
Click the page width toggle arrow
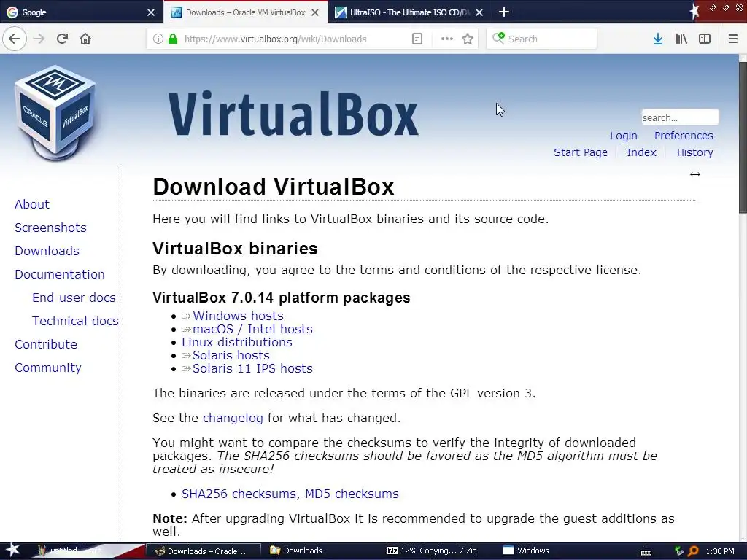[x=695, y=174]
